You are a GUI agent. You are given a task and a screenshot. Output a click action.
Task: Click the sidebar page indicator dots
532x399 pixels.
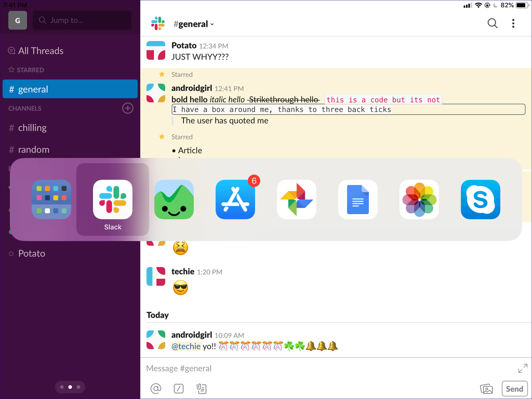(70, 387)
